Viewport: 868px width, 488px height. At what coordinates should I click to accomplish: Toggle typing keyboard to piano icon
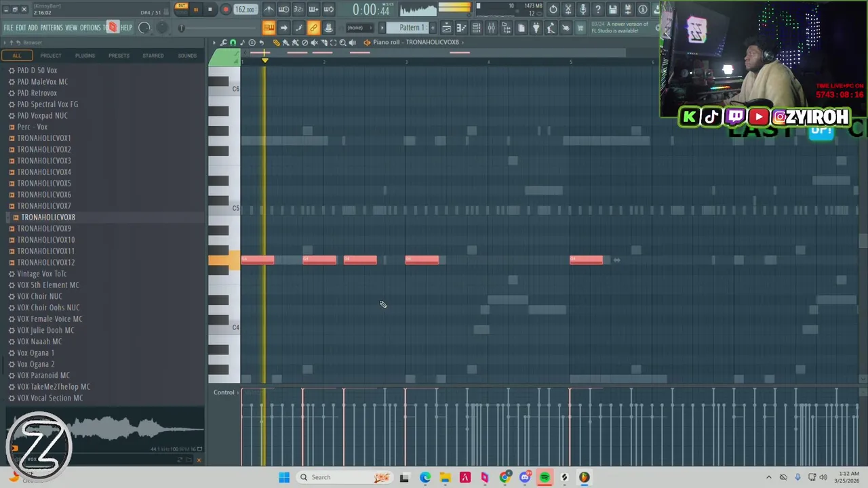269,28
